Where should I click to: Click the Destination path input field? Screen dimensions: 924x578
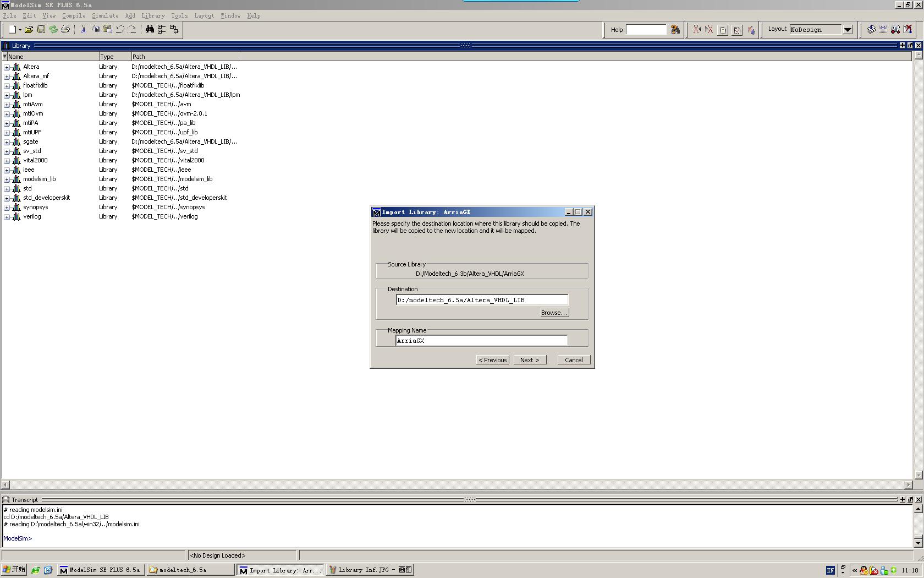click(x=482, y=300)
